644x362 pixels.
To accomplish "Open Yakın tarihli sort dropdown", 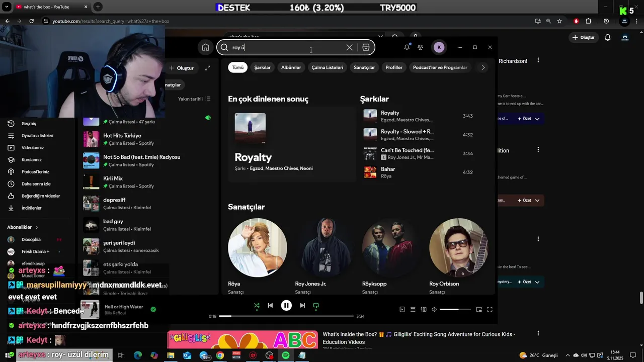I will coord(194,99).
